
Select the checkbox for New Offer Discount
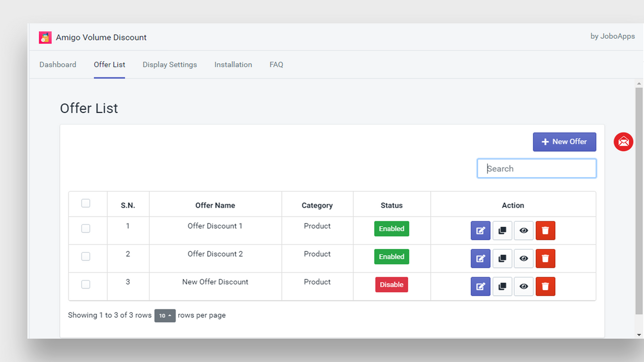[x=86, y=284]
